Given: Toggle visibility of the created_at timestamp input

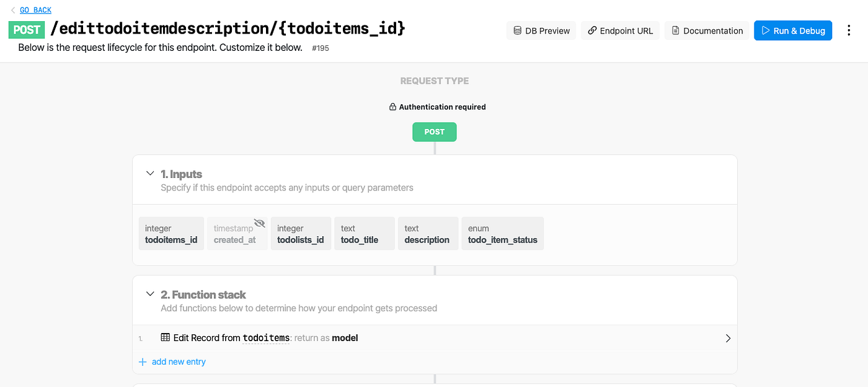Looking at the screenshot, I should [x=259, y=223].
